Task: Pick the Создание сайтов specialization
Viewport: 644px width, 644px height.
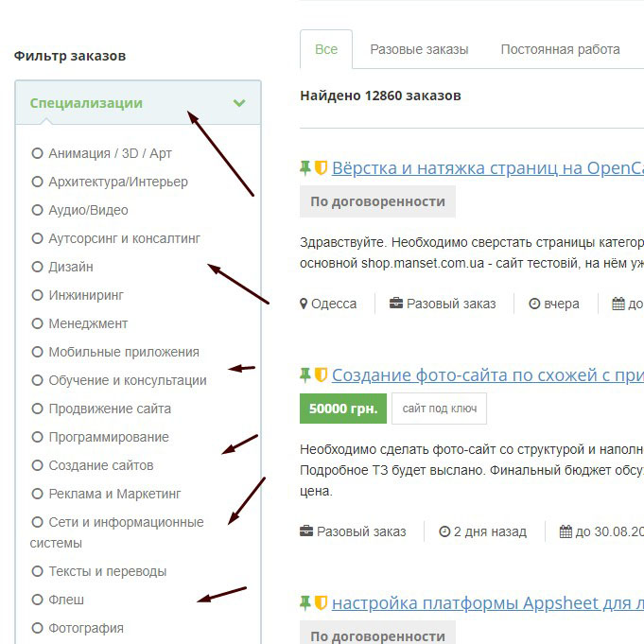Action: click(38, 465)
